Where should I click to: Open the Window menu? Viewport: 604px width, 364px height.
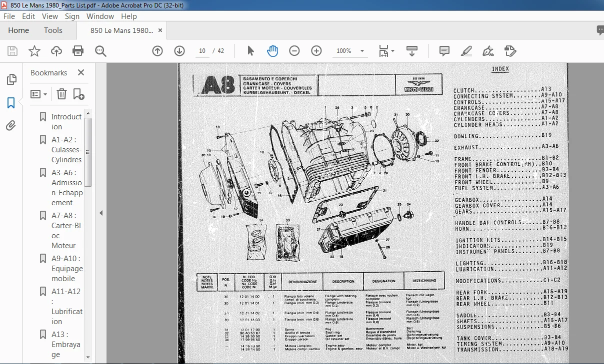tap(100, 16)
